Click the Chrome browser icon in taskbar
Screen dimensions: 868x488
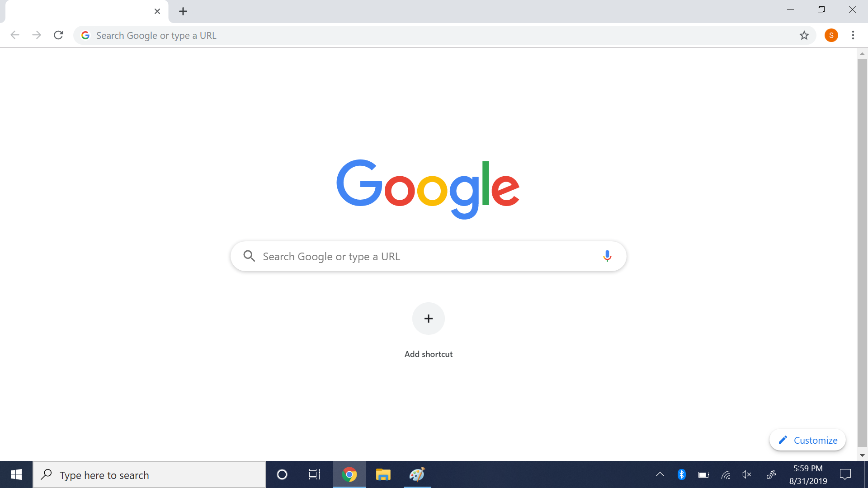click(x=349, y=475)
